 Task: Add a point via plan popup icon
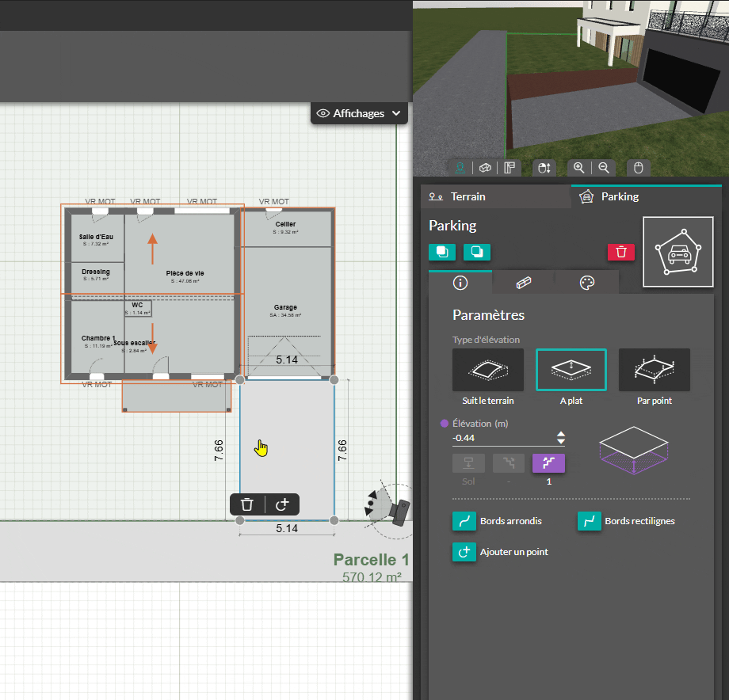[x=282, y=504]
